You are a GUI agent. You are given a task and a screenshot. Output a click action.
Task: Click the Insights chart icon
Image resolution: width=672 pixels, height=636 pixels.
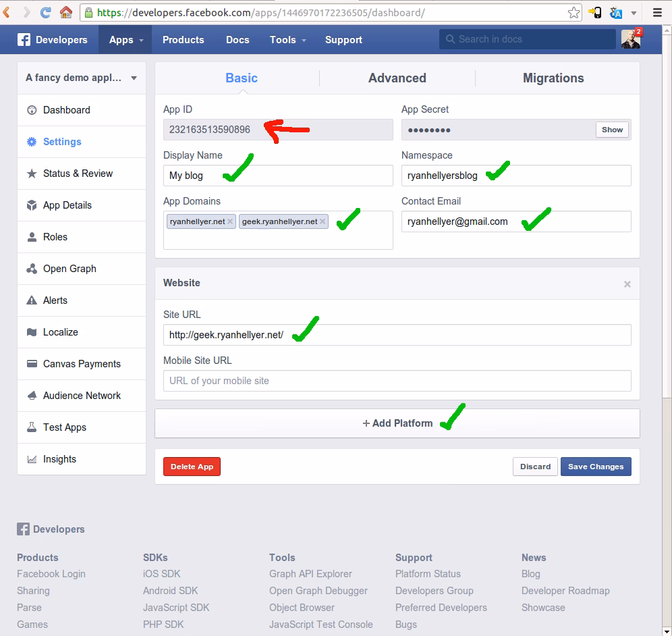(x=32, y=459)
